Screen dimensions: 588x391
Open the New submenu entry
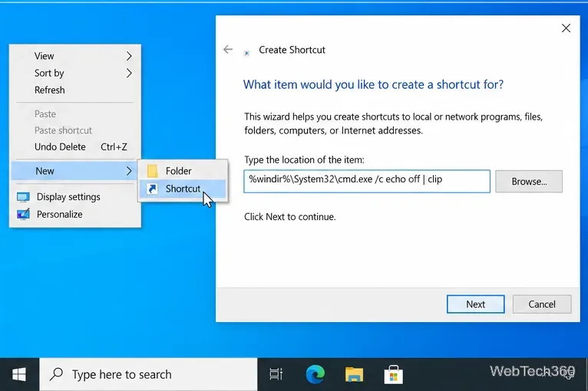click(x=75, y=171)
